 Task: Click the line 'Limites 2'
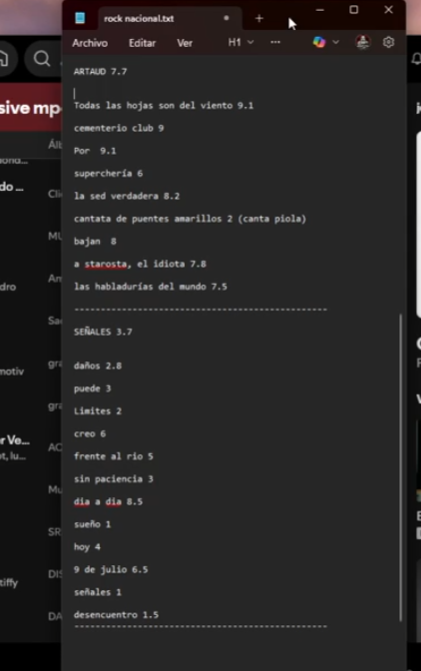point(98,411)
